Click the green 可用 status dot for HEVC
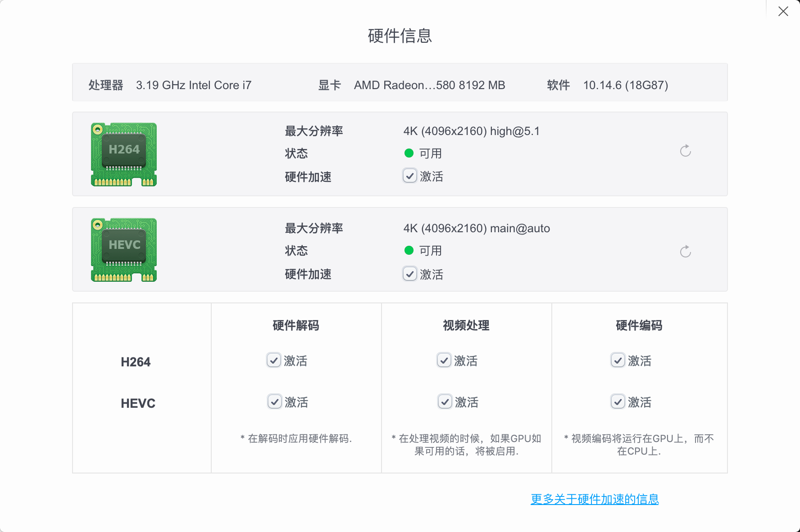Screen dimensions: 800x532 (x=409, y=250)
